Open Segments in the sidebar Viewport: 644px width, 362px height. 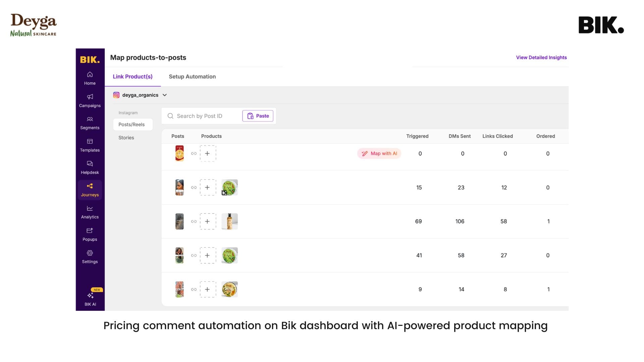[x=90, y=123]
